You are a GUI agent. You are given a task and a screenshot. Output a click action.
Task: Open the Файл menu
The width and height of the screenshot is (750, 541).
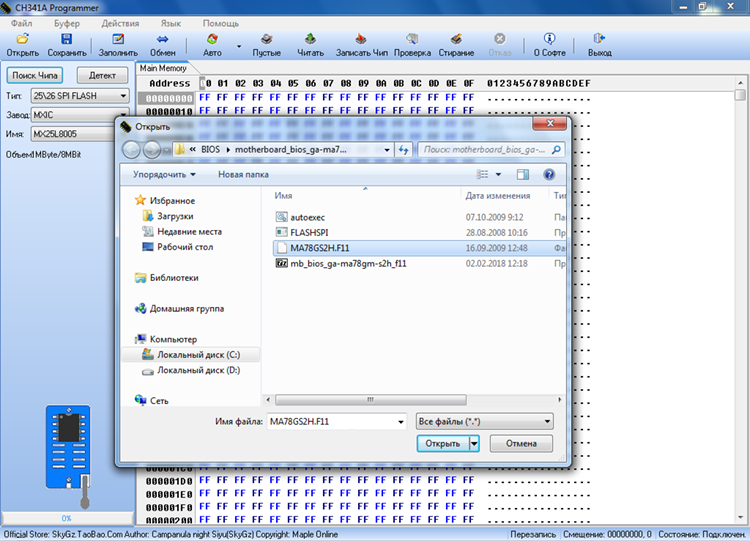[22, 23]
